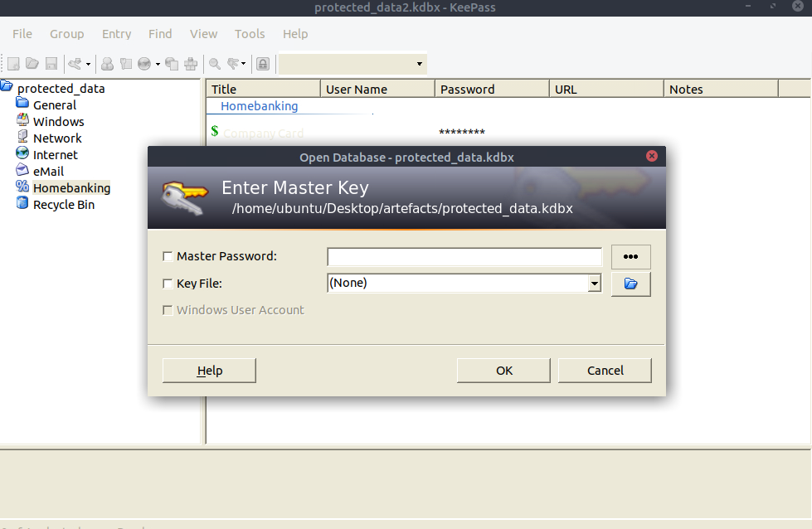Image resolution: width=812 pixels, height=529 pixels.
Task: Browse for key file with folder icon
Action: point(630,284)
